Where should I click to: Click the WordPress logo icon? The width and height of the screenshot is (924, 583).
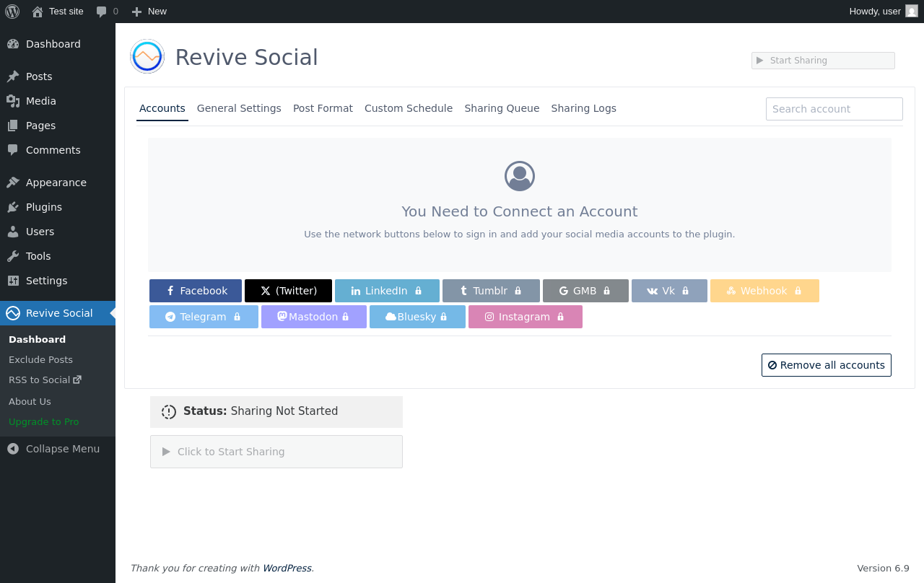12,12
